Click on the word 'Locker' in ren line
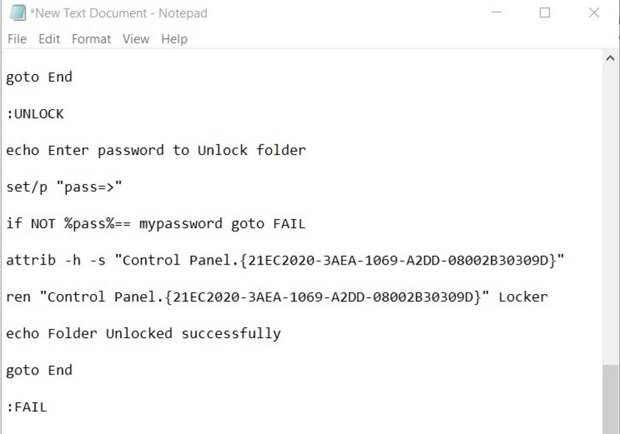 coord(523,297)
